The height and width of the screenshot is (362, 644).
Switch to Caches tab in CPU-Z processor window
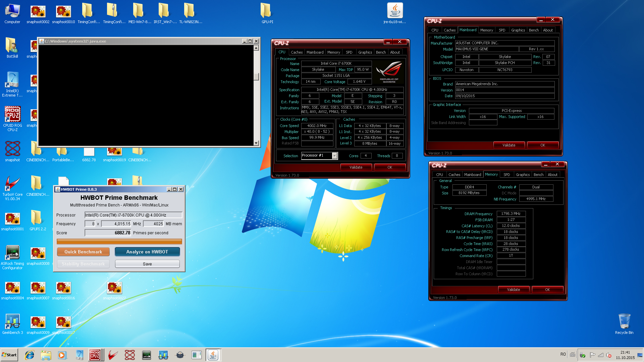(297, 52)
